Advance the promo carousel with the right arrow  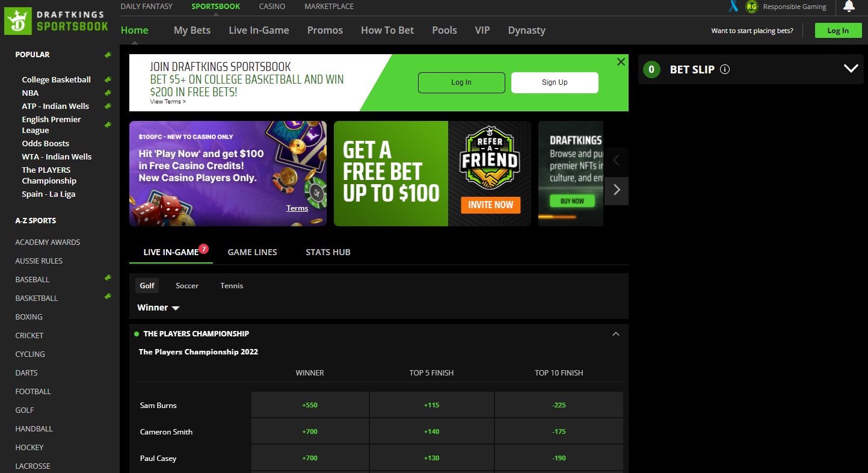pos(616,190)
